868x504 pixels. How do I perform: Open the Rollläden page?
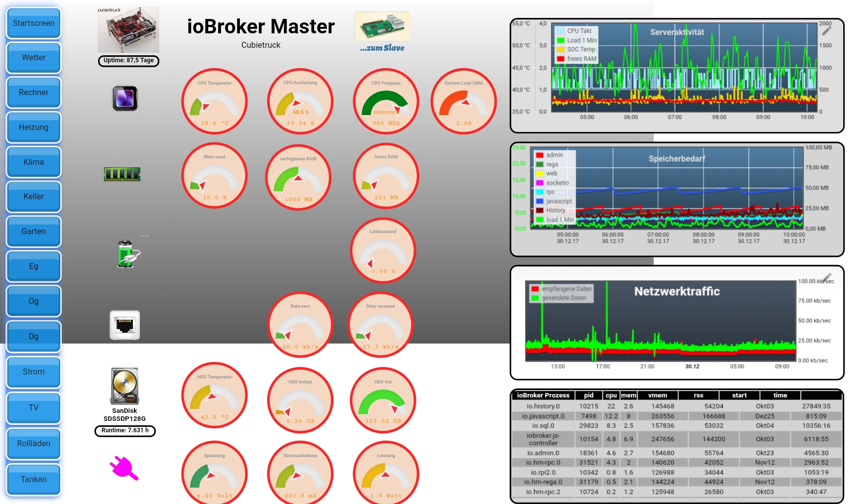pyautogui.click(x=33, y=444)
